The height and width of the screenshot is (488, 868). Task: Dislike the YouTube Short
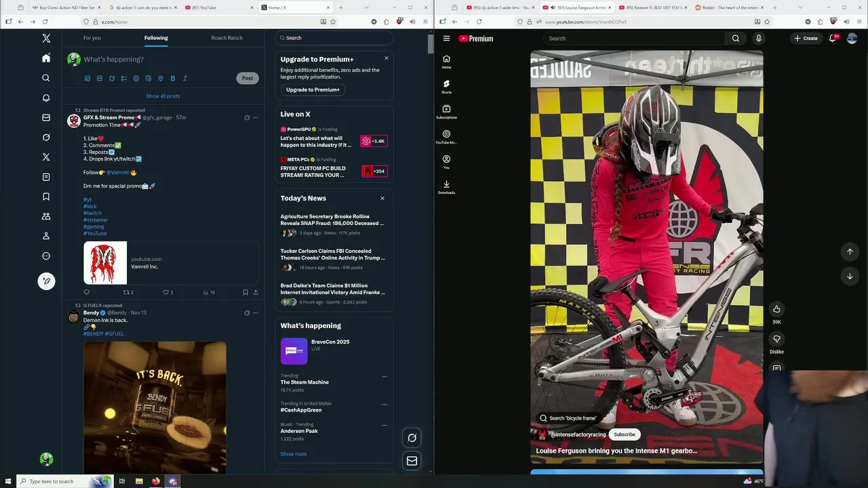(776, 339)
